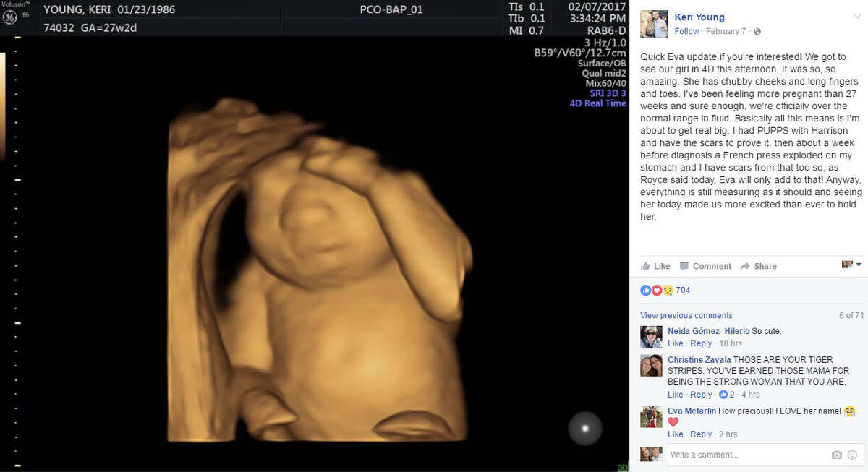Click the crying-face reaction icon
868x472 pixels.
668,289
